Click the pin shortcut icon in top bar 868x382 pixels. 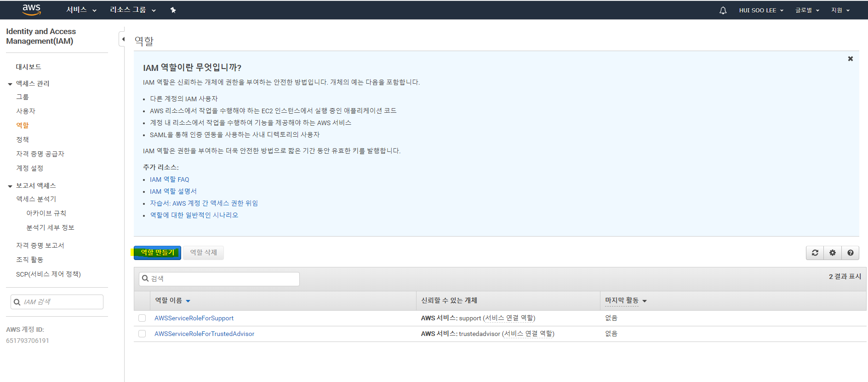(x=173, y=10)
